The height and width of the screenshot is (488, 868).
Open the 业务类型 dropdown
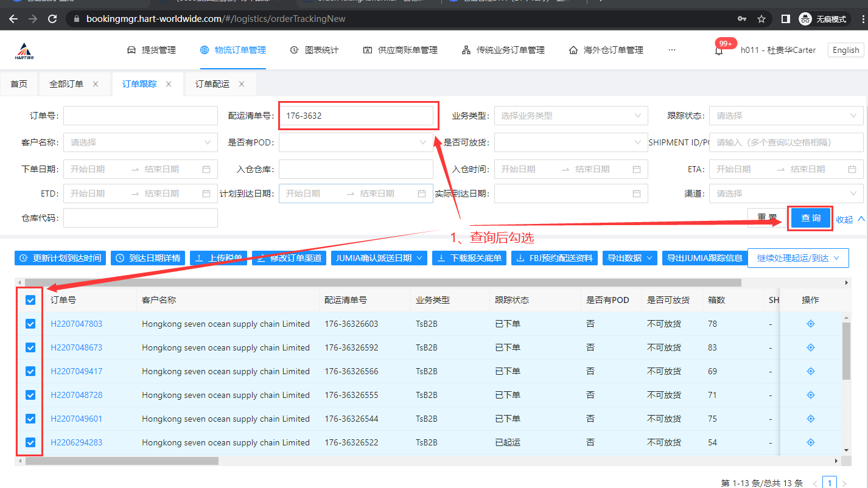pyautogui.click(x=570, y=116)
